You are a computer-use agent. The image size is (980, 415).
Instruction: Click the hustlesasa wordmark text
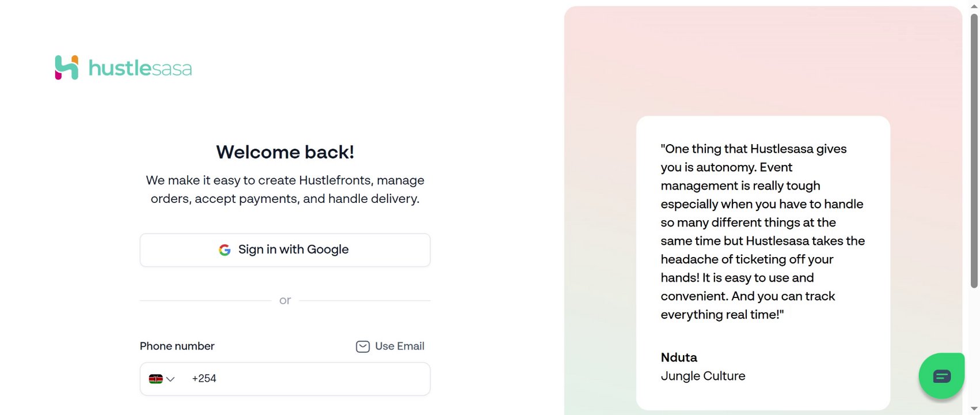(140, 68)
